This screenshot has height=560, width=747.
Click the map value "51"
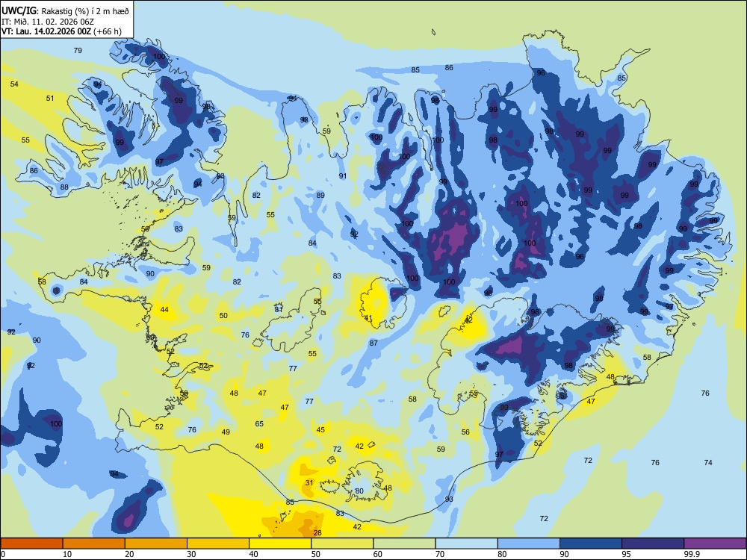[50, 98]
